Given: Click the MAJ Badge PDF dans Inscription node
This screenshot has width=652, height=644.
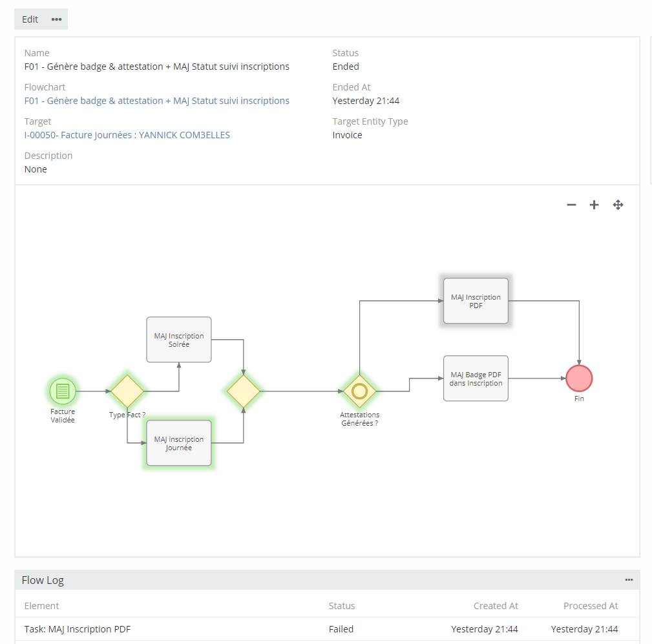Looking at the screenshot, I should pos(476,379).
